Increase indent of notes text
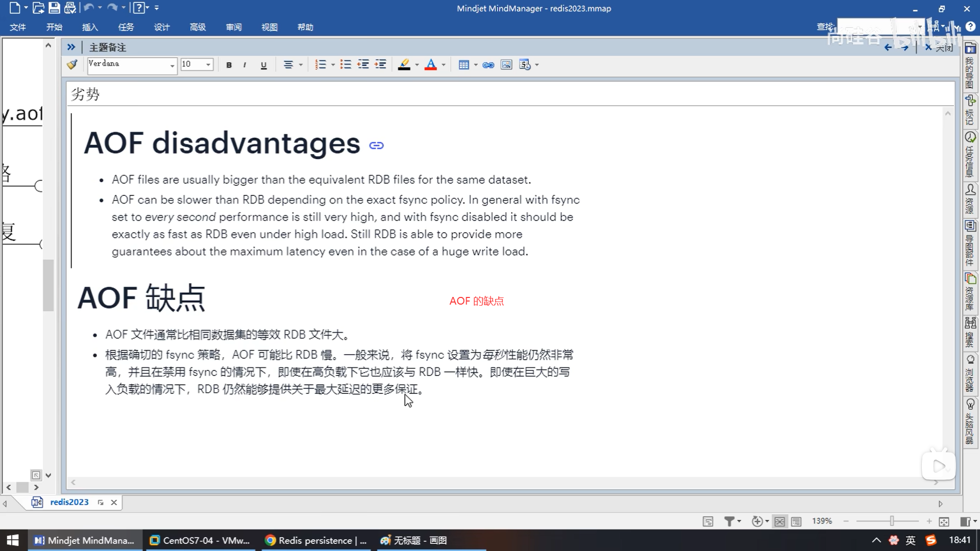Viewport: 980px width, 551px height. tap(380, 65)
